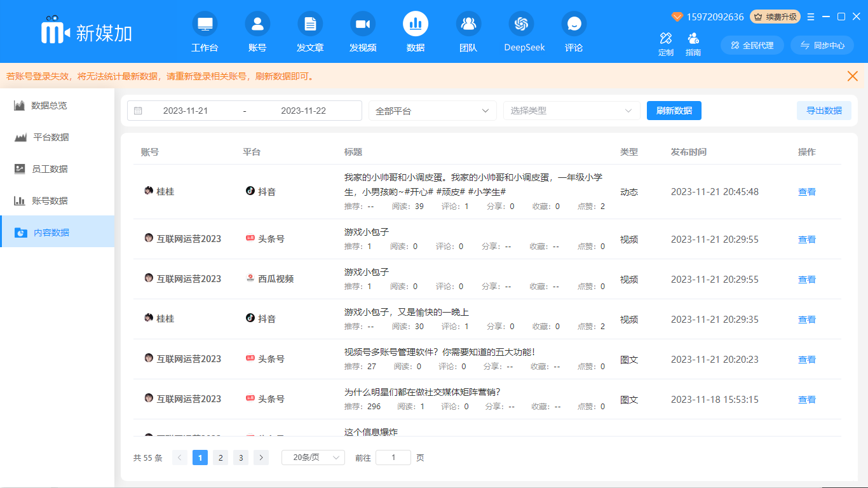
Task: Select the 发视频 video publishing icon
Action: pos(363,25)
